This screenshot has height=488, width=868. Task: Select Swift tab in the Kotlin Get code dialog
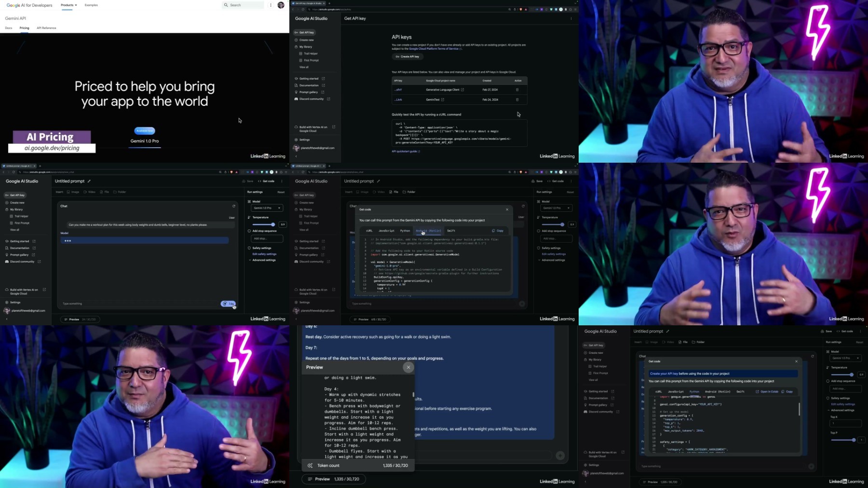[451, 231]
